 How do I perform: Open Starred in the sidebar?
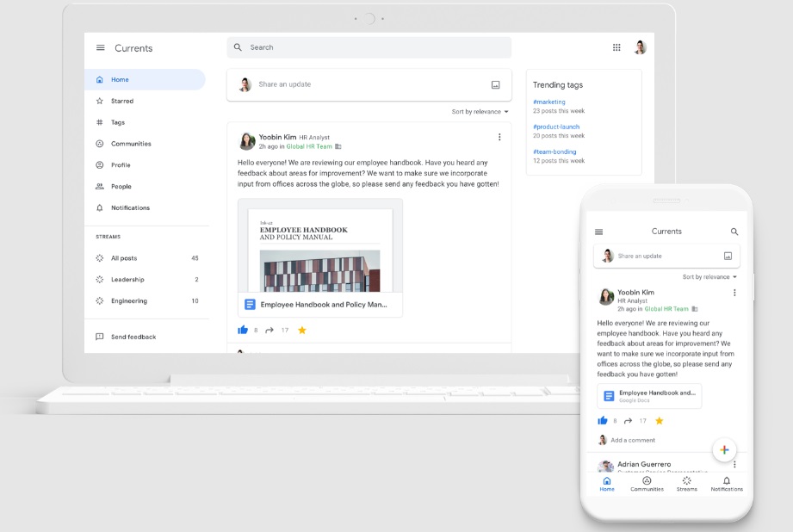146,101
